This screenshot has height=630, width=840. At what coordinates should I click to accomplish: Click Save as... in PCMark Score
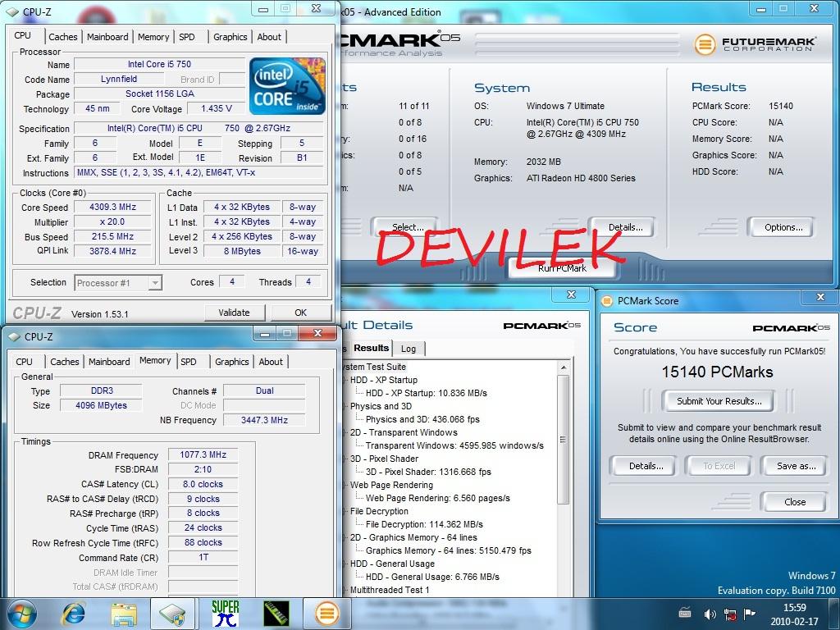click(796, 466)
